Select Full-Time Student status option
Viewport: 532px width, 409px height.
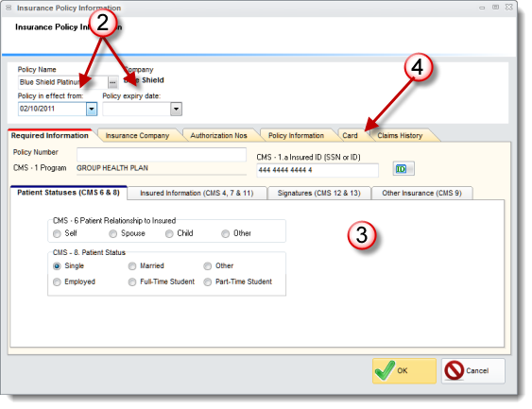[132, 282]
